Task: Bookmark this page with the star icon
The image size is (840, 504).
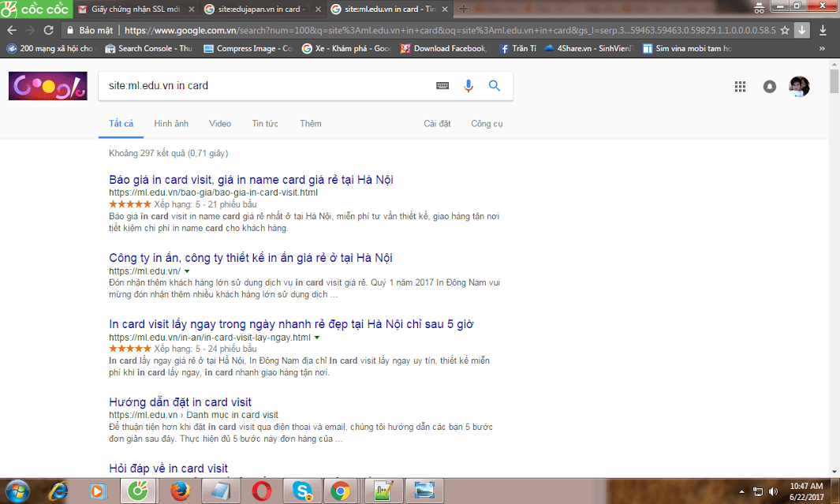Action: click(785, 31)
